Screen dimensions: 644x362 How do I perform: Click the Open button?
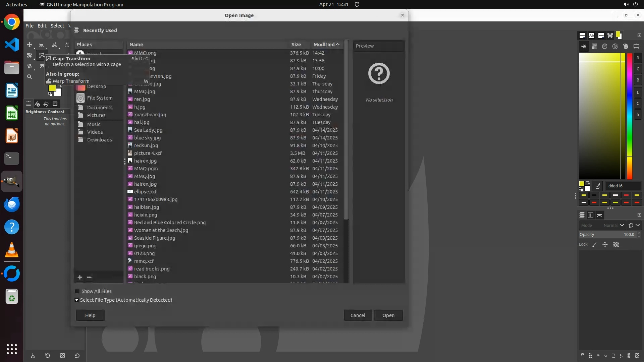click(388, 315)
